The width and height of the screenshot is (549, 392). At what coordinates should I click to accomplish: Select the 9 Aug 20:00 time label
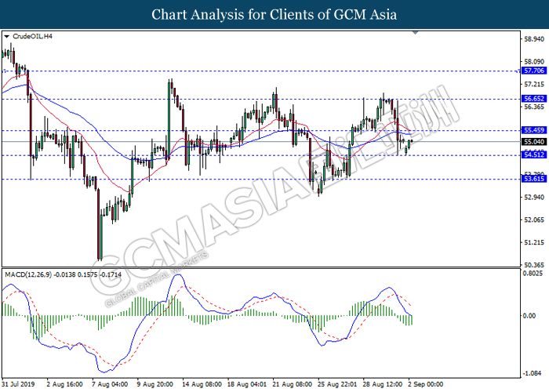(155, 384)
